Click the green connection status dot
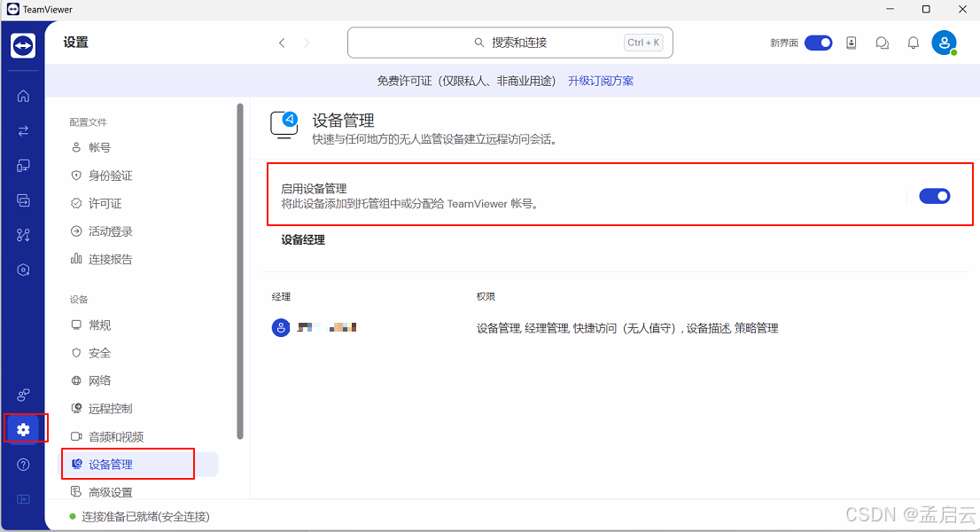This screenshot has width=980, height=532. click(73, 516)
